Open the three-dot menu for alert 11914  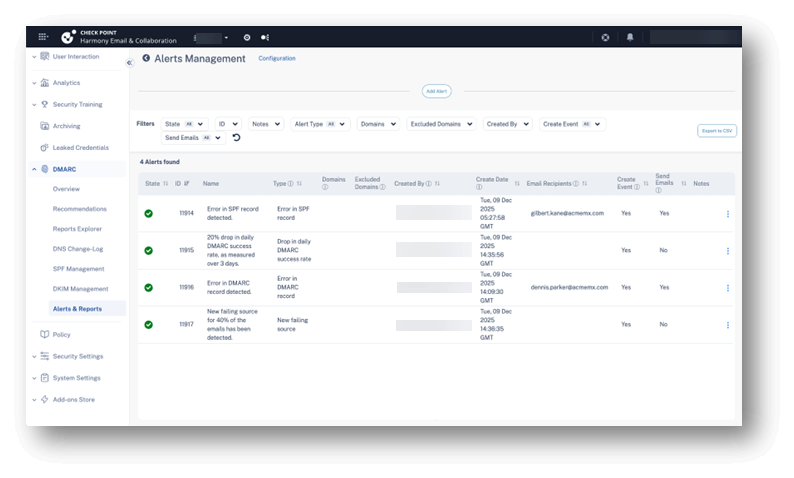point(727,213)
